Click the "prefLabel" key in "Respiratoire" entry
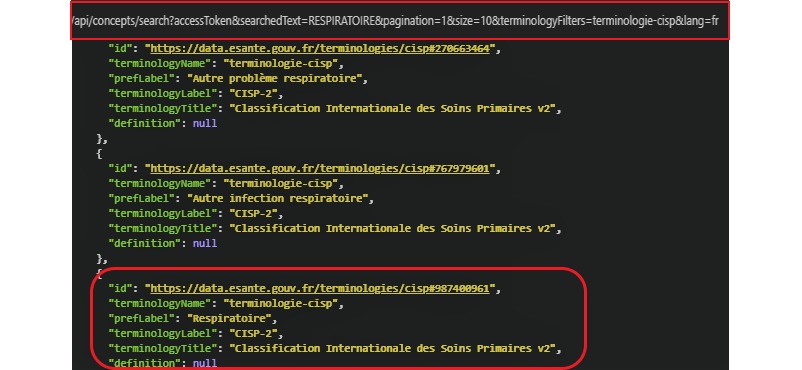The image size is (802, 370). coord(142,318)
